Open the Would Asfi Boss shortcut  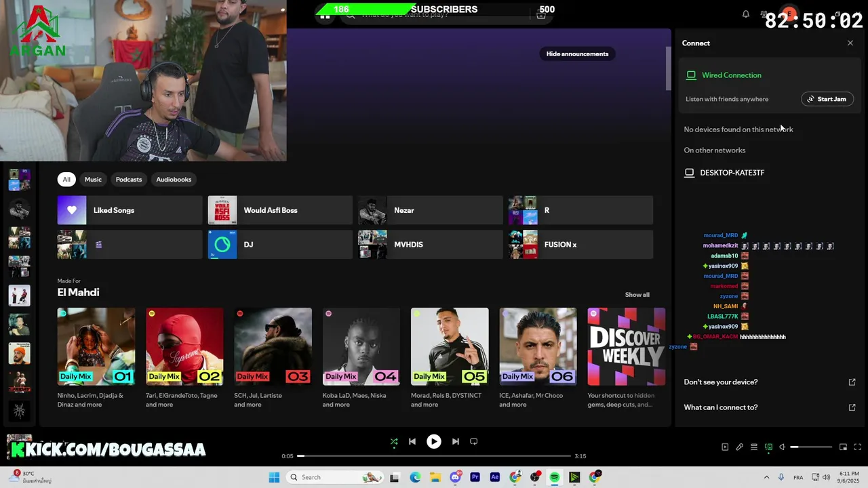pyautogui.click(x=280, y=210)
